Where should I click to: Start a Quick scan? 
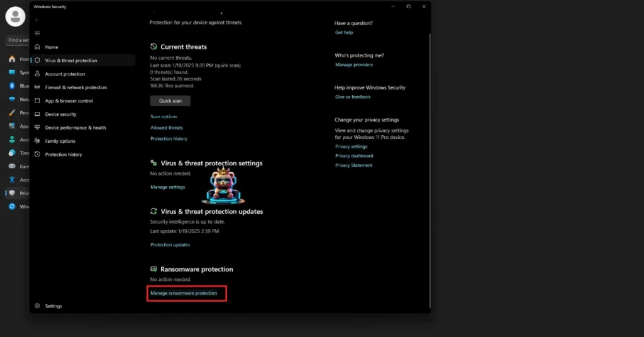coord(170,101)
